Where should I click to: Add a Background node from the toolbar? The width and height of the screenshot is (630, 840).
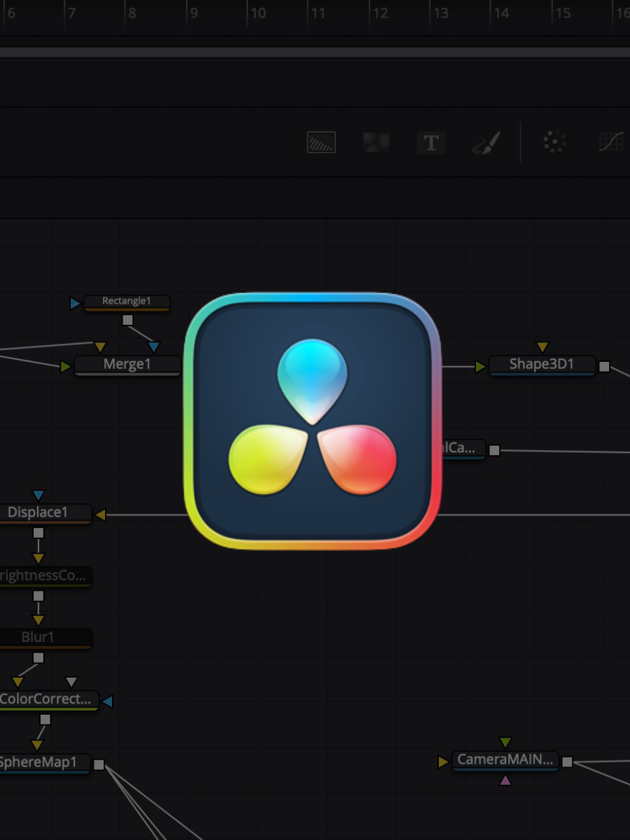point(321,142)
